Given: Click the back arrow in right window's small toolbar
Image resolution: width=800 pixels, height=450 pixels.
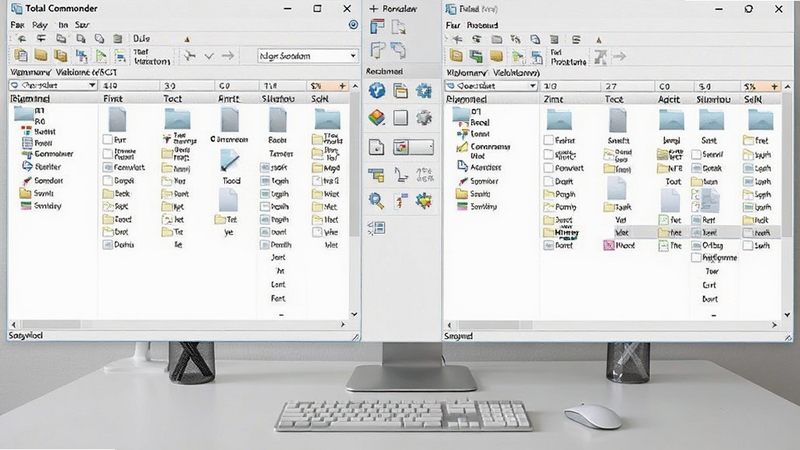Looking at the screenshot, I should click(x=458, y=39).
